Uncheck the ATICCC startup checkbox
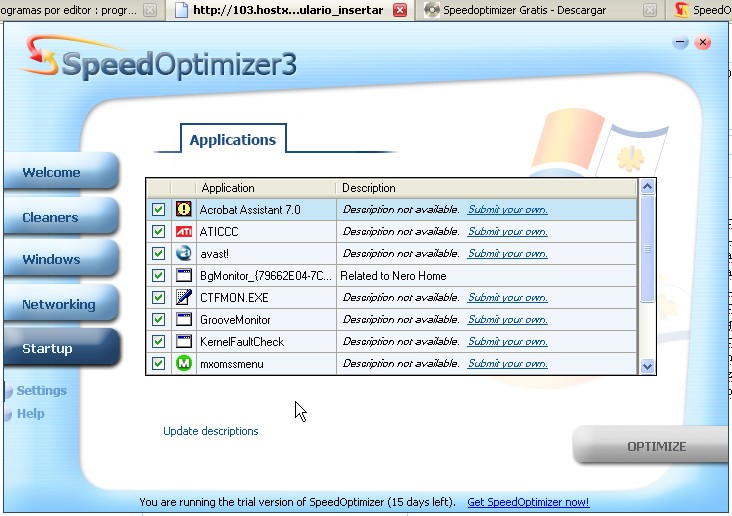The image size is (732, 516). 158,231
